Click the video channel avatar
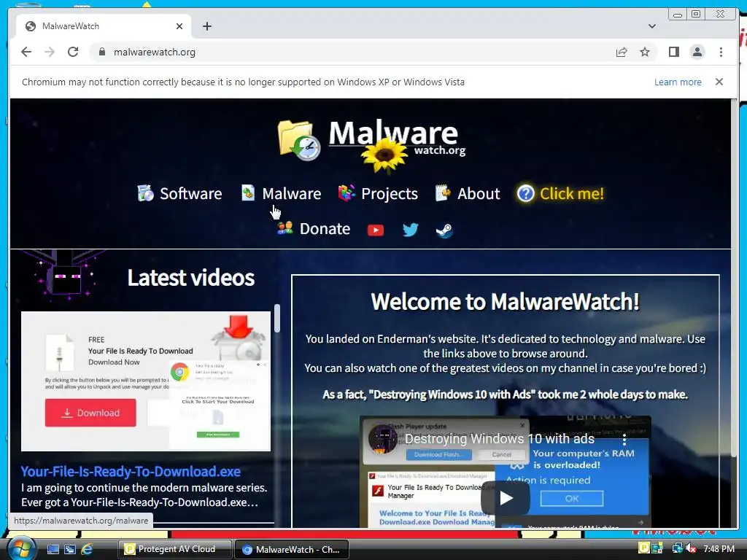This screenshot has width=747, height=560. [383, 438]
